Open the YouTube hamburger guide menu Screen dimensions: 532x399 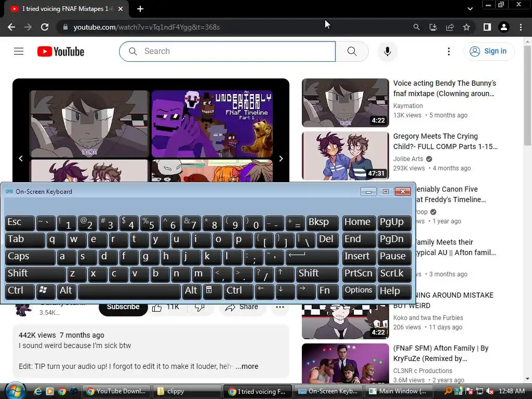[19, 51]
